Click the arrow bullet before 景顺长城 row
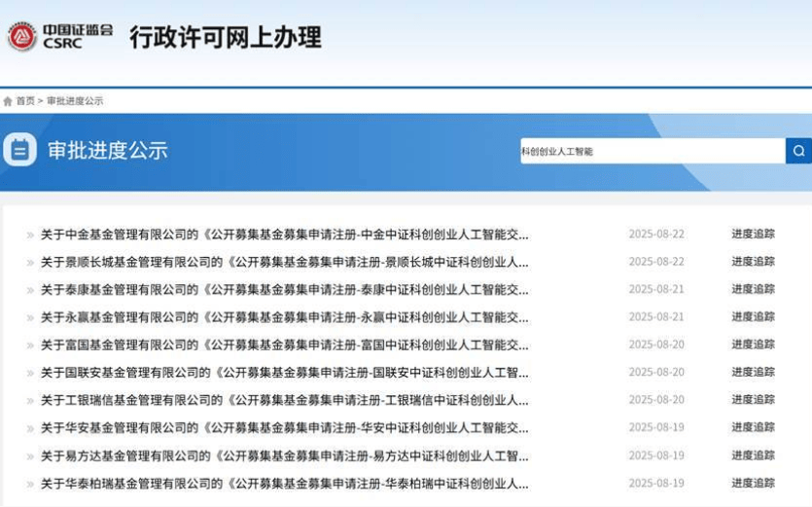 [x=30, y=263]
